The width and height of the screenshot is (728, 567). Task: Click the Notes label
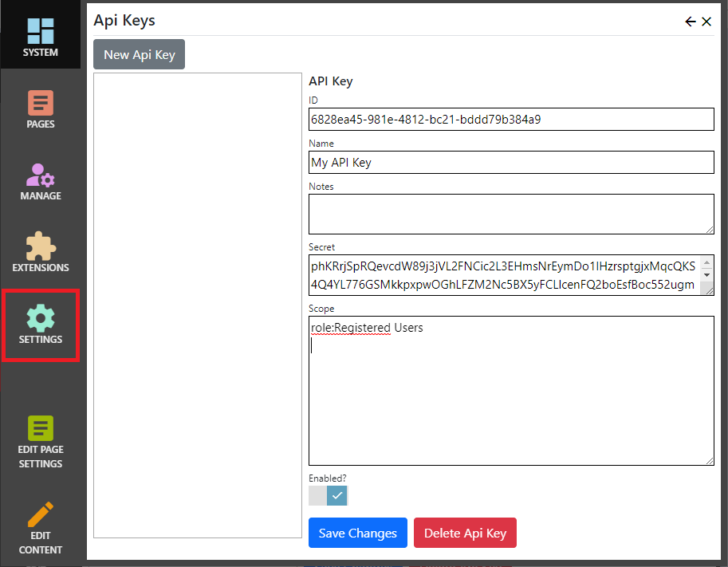321,187
